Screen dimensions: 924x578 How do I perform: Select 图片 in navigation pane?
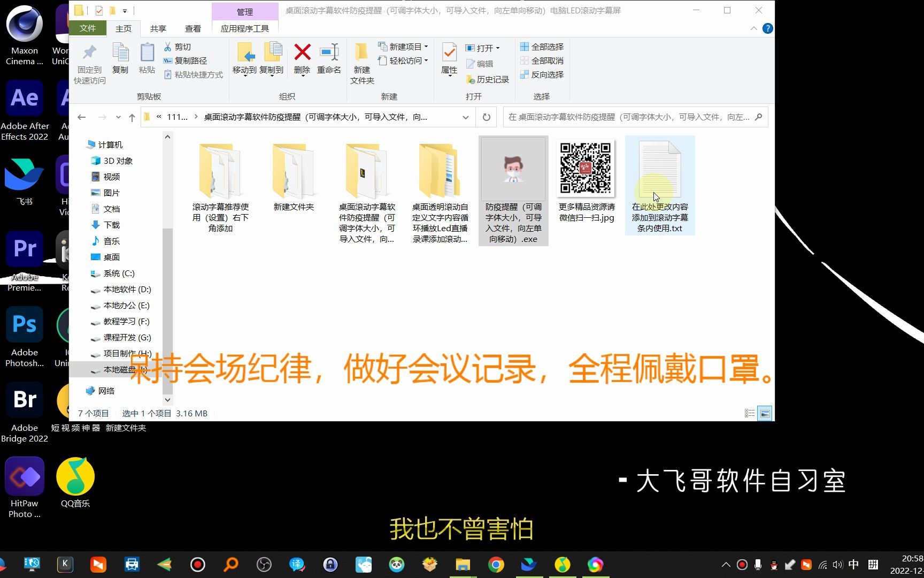pos(106,193)
